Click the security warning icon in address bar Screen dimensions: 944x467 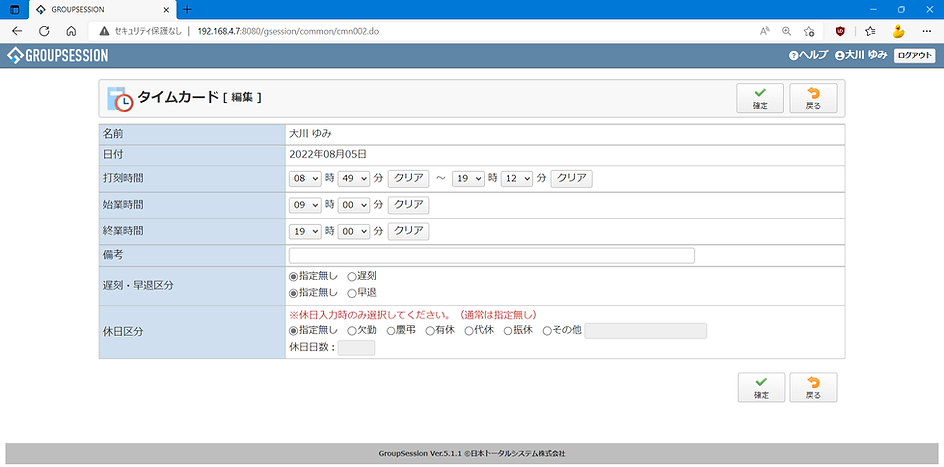click(x=104, y=31)
